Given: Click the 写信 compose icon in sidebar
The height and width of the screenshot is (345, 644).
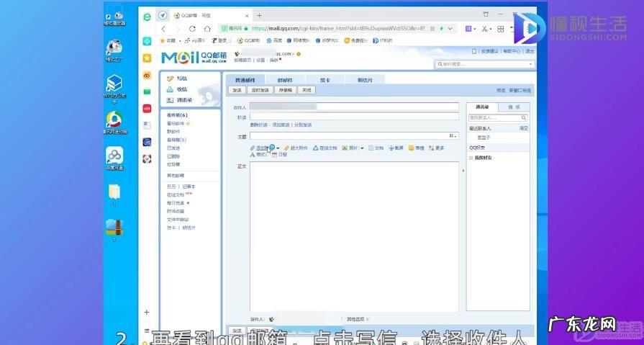Looking at the screenshot, I should pos(171,79).
